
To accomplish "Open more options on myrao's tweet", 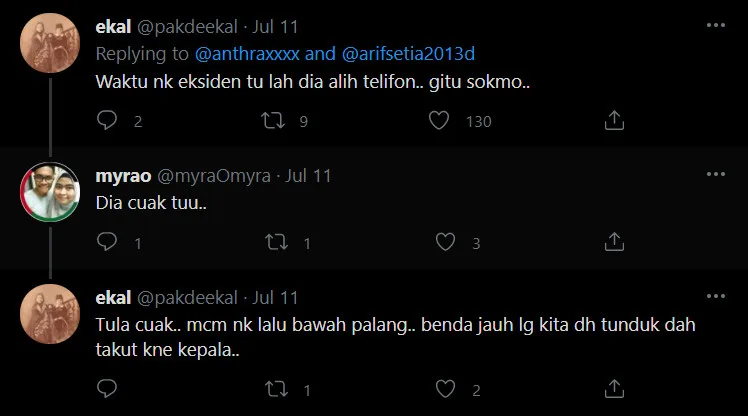I will 716,174.
